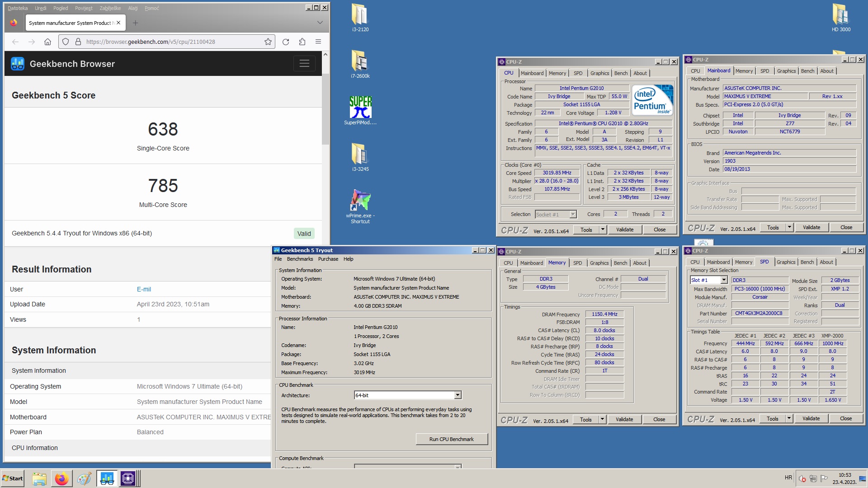Click Validate in CPU-Z CPU window
This screenshot has width=868, height=488.
click(x=625, y=230)
